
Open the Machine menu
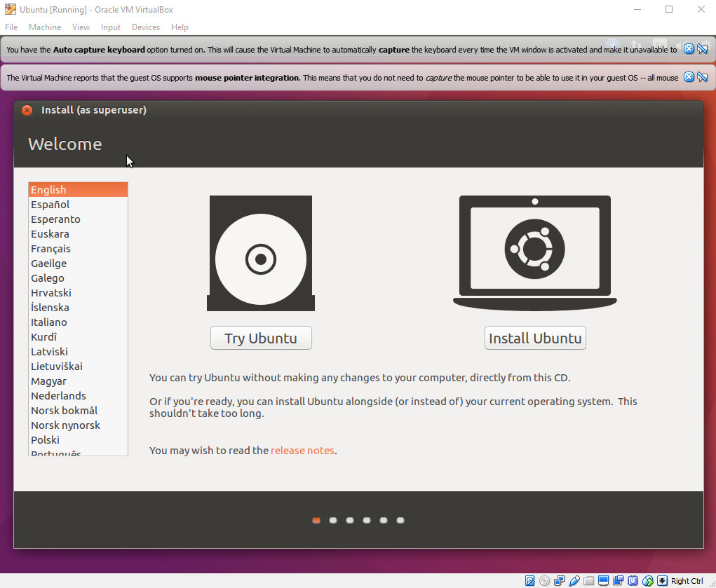pos(45,27)
